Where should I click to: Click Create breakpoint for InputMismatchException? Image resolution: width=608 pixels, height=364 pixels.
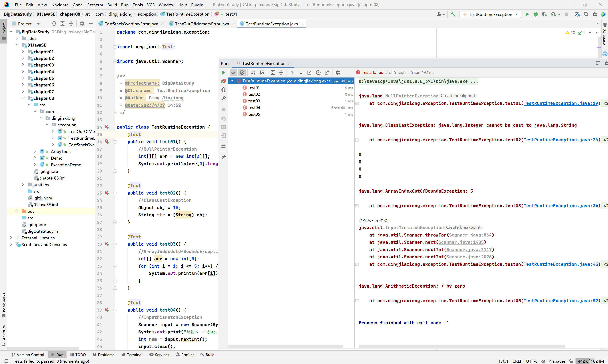click(463, 227)
